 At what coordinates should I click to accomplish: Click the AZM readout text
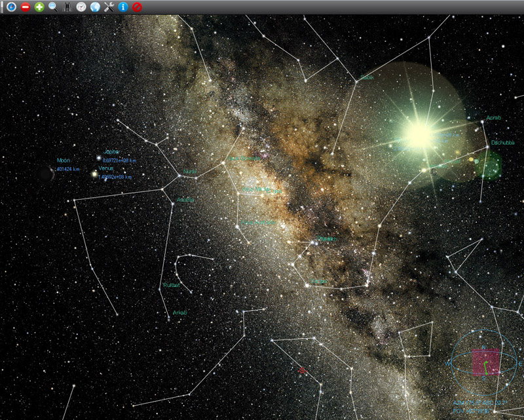[480, 403]
